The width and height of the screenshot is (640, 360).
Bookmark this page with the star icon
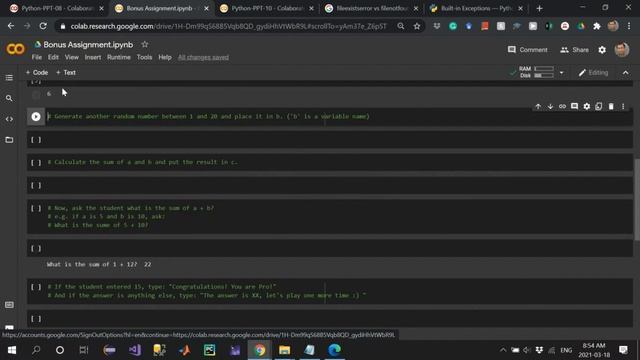(x=417, y=26)
